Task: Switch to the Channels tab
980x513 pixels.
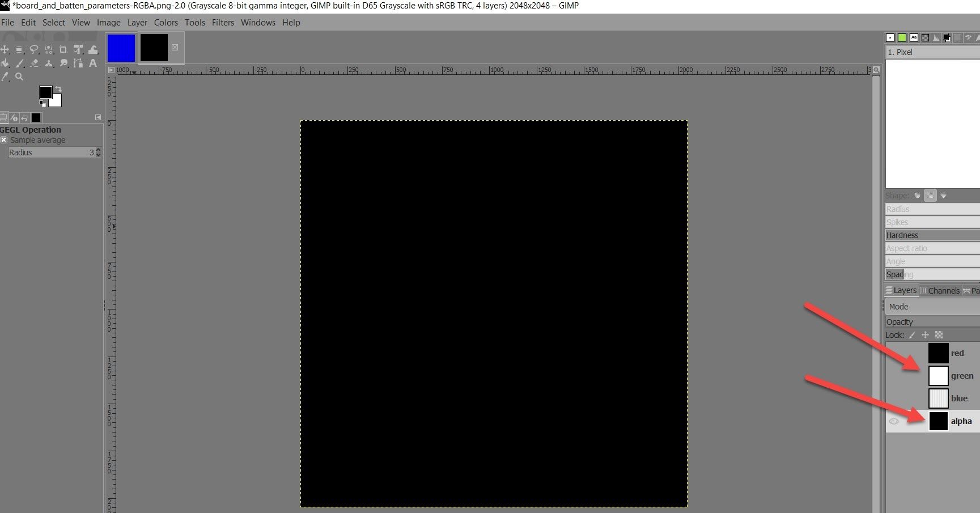Action: (x=940, y=291)
